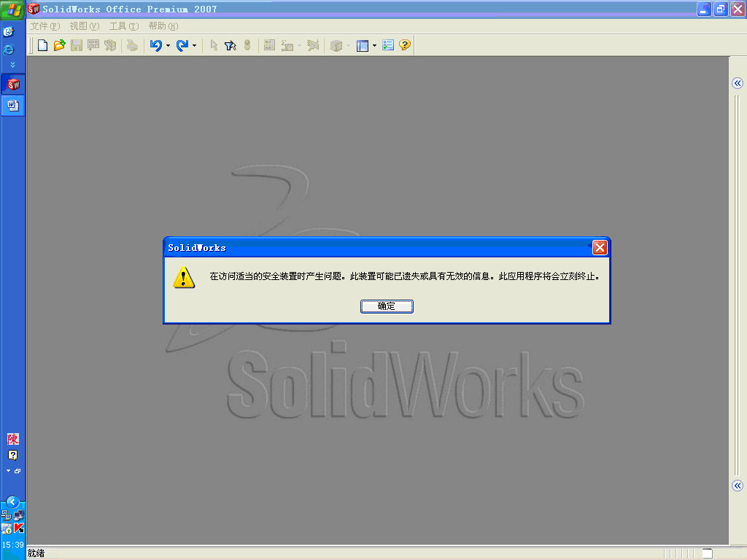Switch to the Word document taskbar button
Screen dimensions: 747x560
click(13, 105)
